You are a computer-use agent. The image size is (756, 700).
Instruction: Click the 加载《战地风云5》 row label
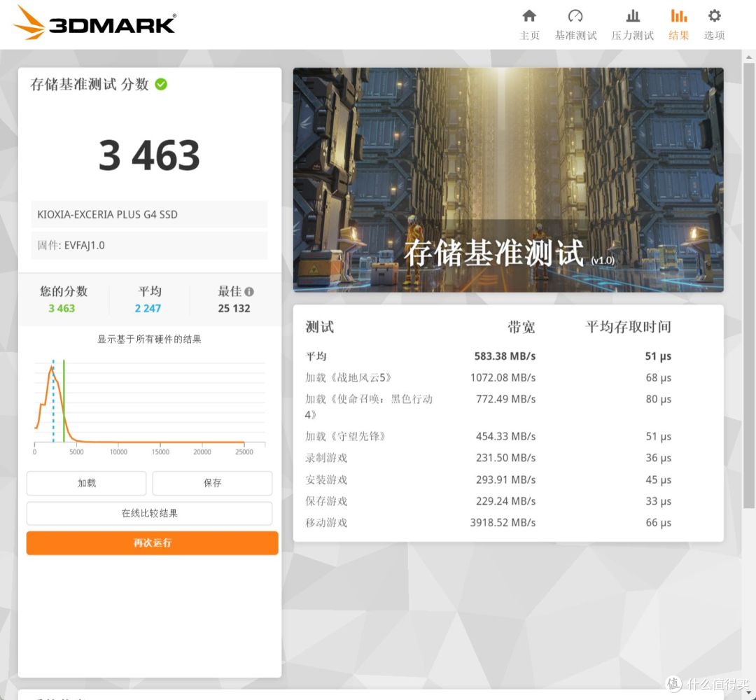pyautogui.click(x=348, y=378)
